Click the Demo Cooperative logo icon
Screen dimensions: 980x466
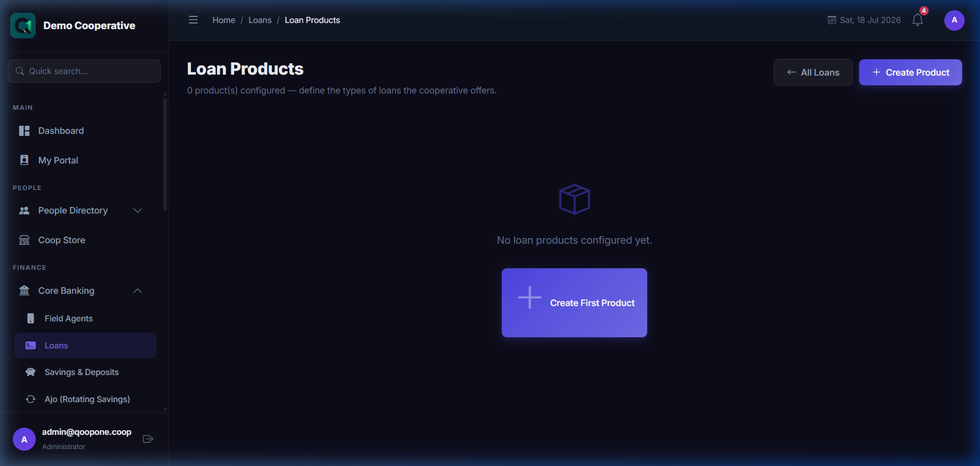pyautogui.click(x=23, y=26)
